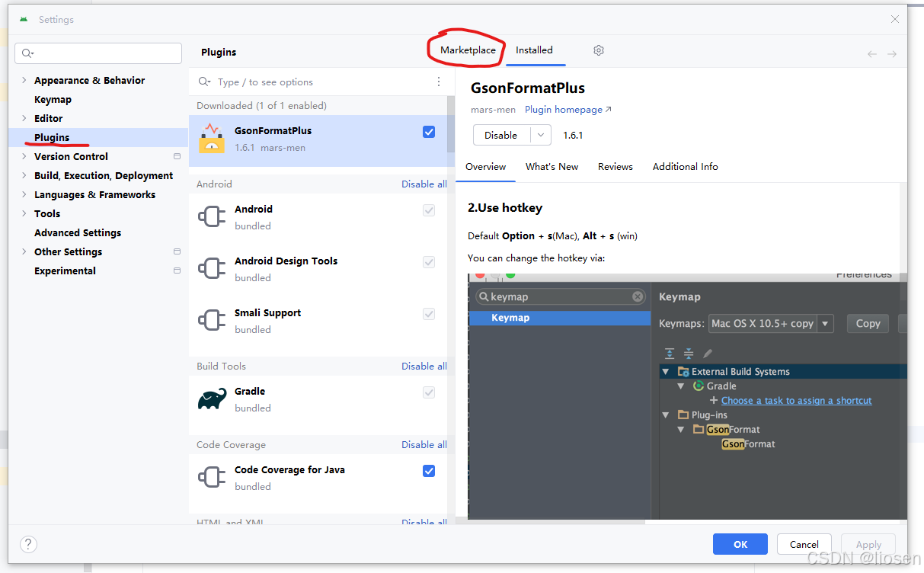Screen dimensions: 924x573
Task: Toggle the Smali Support checkbox
Action: pyautogui.click(x=429, y=314)
